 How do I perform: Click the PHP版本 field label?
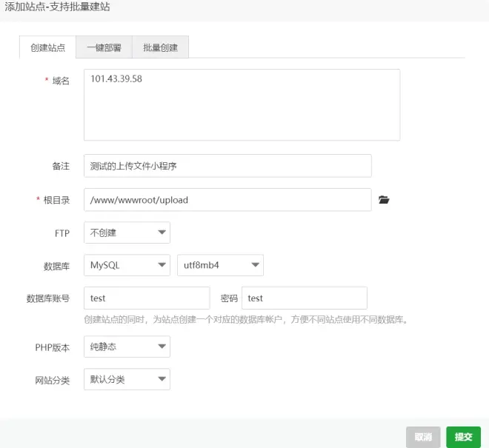tap(52, 347)
